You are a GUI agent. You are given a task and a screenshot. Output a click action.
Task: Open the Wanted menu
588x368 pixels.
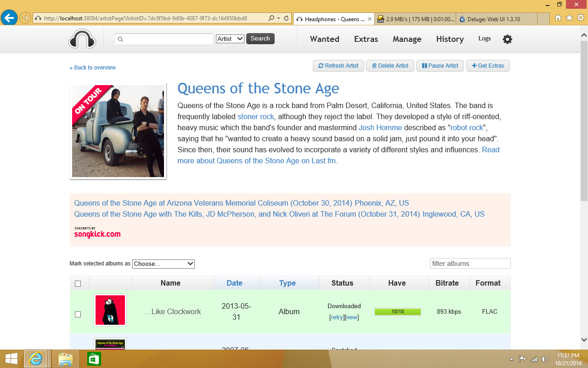tap(324, 39)
